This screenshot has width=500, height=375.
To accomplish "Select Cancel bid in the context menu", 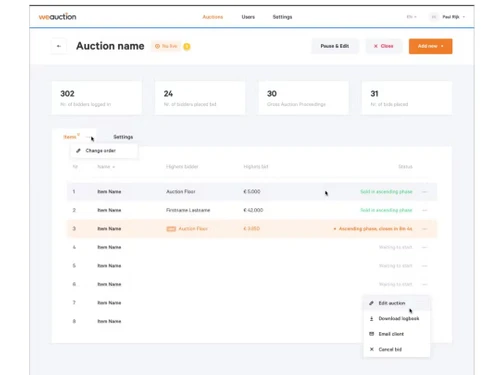I will [396, 349].
